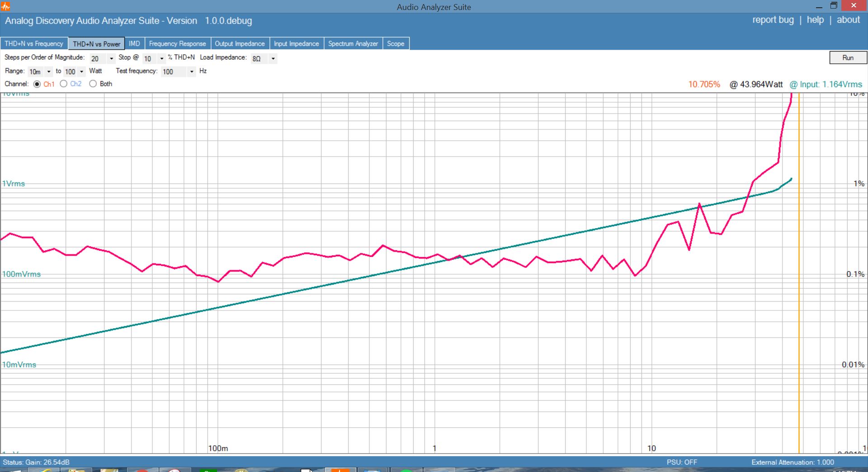The height and width of the screenshot is (472, 868).
Task: Click the 1Vrms axis label
Action: click(14, 184)
